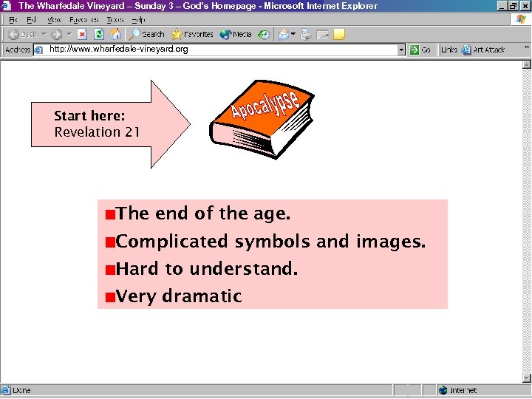Click the Go button

click(420, 50)
